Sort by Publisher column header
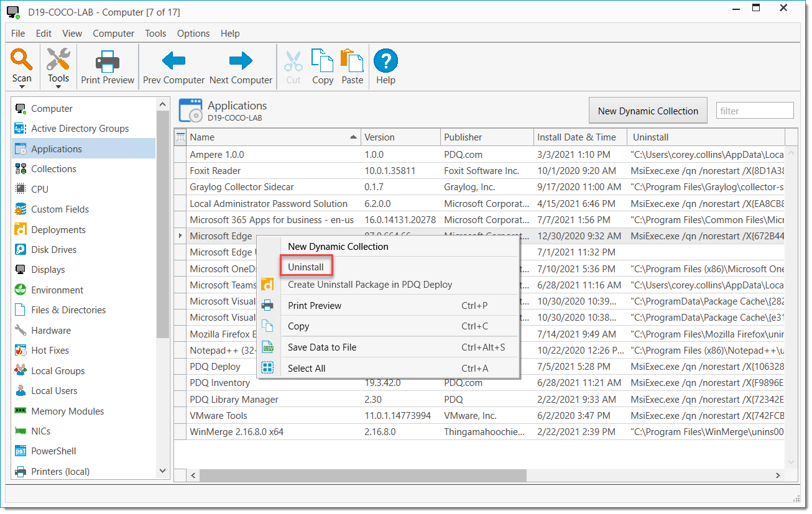The image size is (812, 514). 487,137
